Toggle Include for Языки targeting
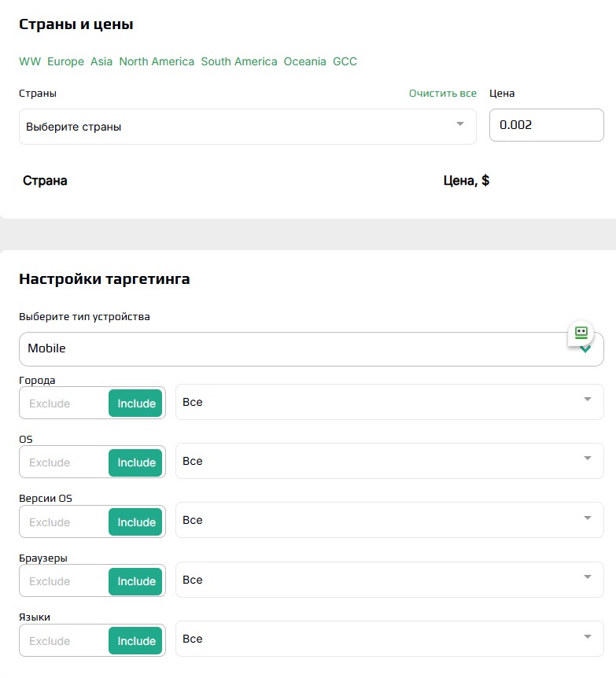The height and width of the screenshot is (678, 616). pos(136,641)
